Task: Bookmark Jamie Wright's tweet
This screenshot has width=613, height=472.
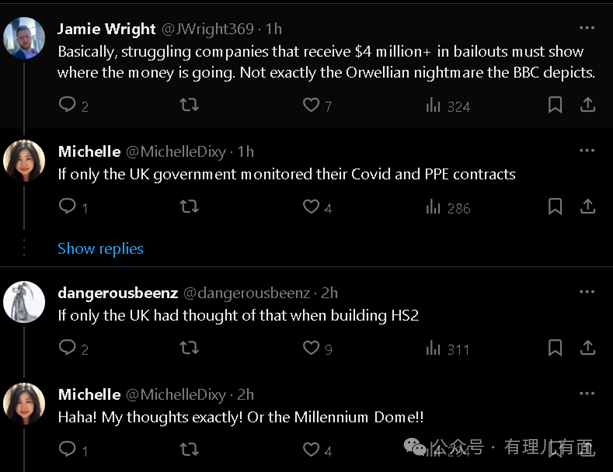Action: click(x=555, y=105)
